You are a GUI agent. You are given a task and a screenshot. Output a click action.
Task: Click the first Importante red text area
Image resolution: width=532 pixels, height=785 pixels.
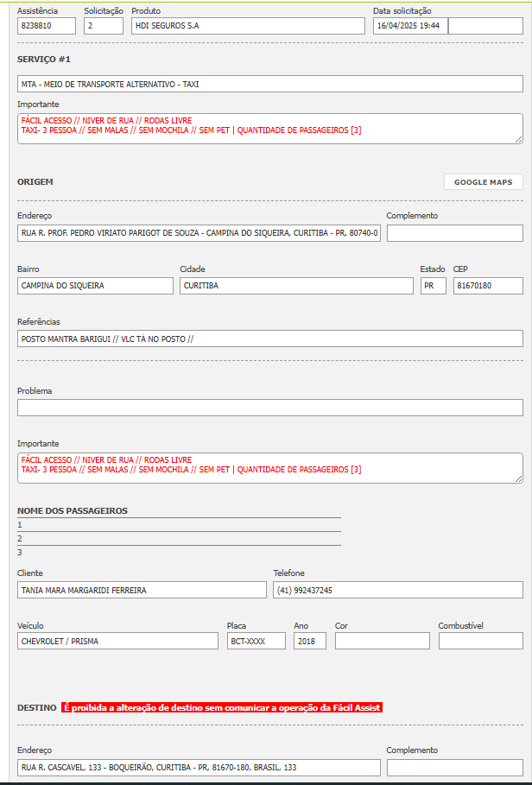269,128
